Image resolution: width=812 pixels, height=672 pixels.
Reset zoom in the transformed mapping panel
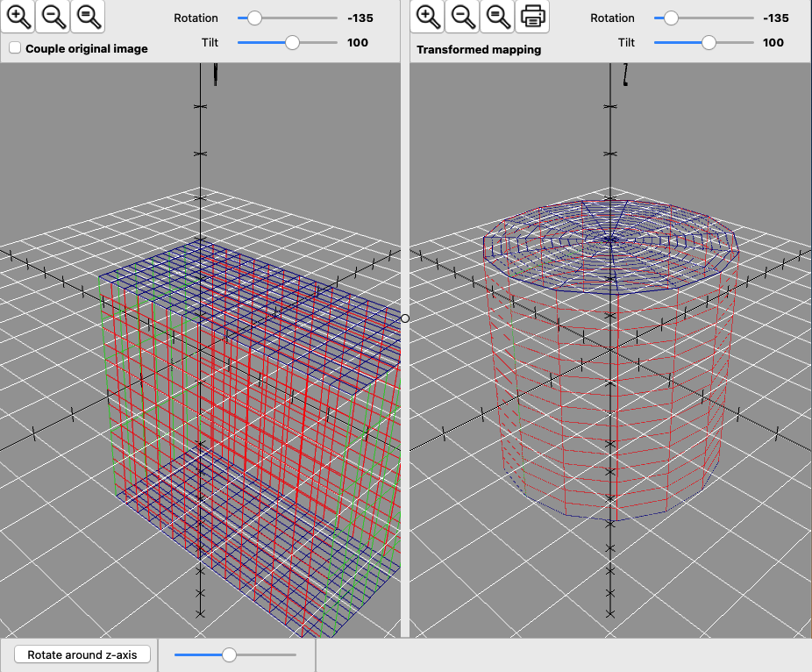pyautogui.click(x=496, y=16)
